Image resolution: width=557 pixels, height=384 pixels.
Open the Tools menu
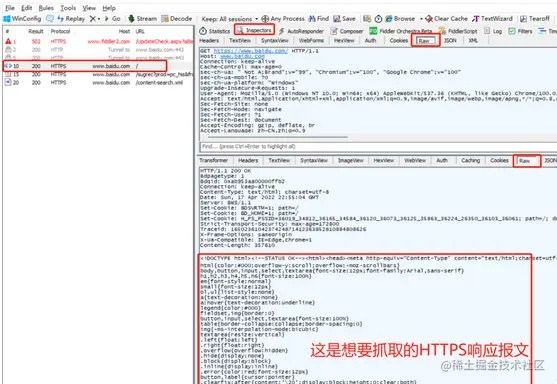tap(68, 8)
